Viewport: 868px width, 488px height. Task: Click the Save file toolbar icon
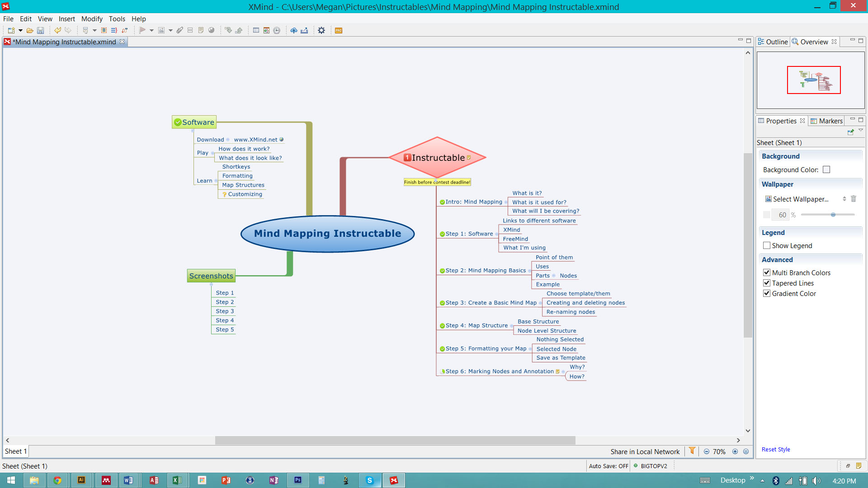(40, 30)
